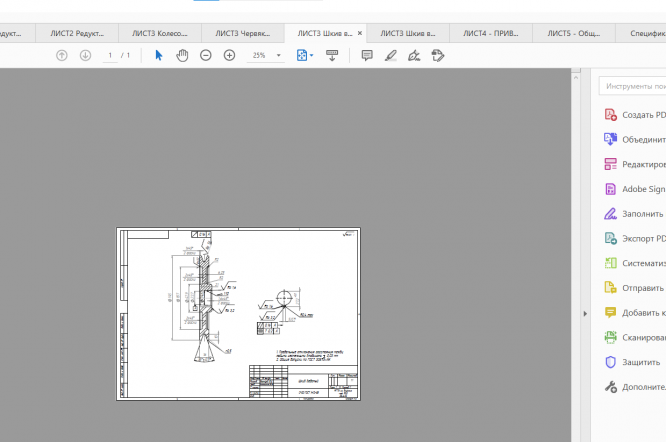Open the sign document tool
The width and height of the screenshot is (666, 442).
[x=414, y=55]
